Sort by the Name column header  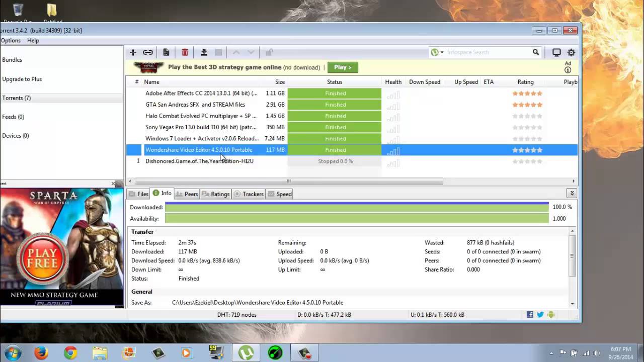pos(151,82)
